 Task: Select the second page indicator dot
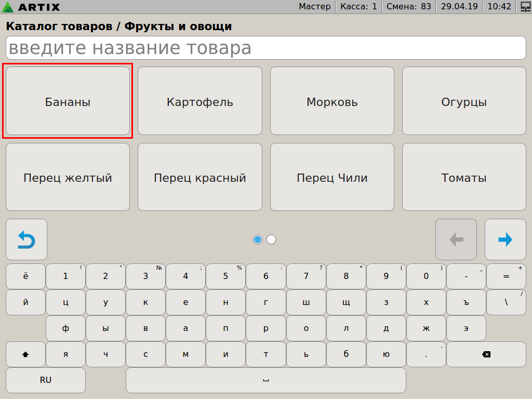271,240
